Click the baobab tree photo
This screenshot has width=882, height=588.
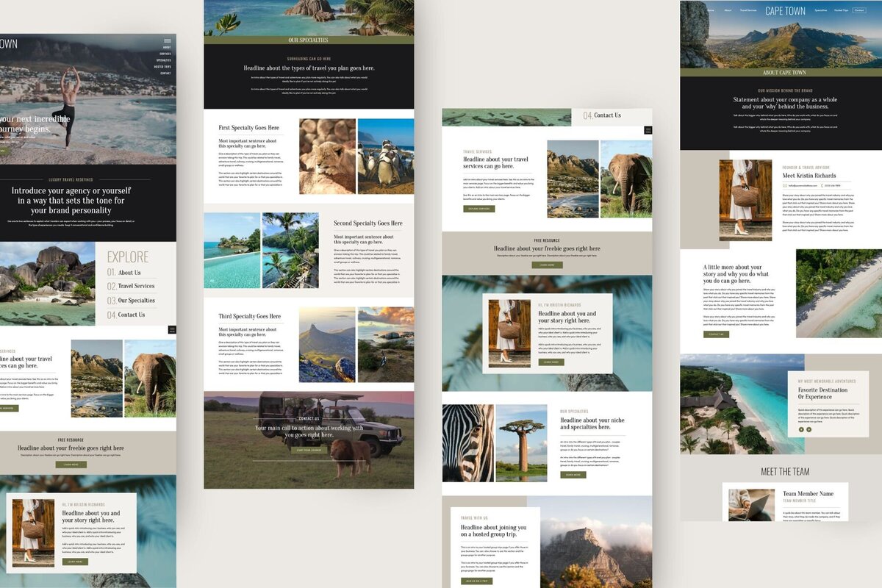click(x=521, y=443)
